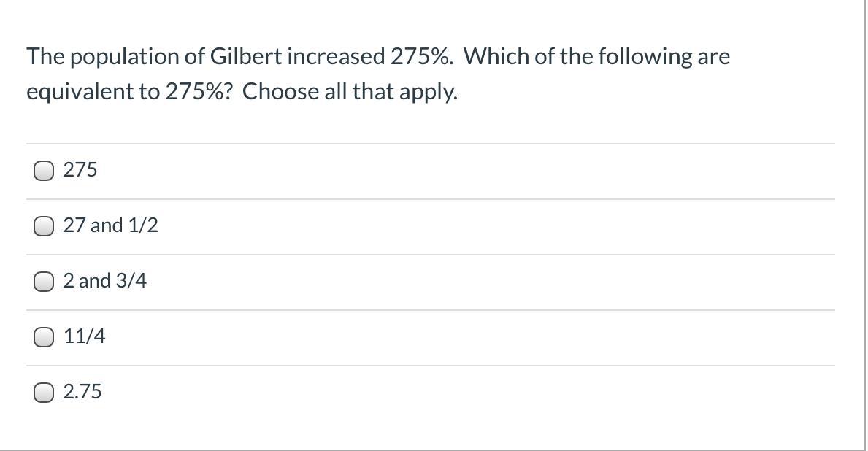
Task: Click empty space in the 11/4 row
Action: (471, 337)
